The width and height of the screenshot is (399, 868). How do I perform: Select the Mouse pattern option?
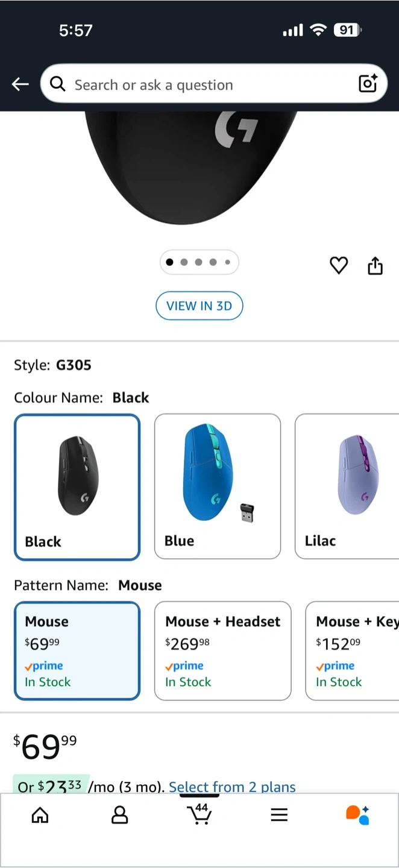[x=77, y=651]
